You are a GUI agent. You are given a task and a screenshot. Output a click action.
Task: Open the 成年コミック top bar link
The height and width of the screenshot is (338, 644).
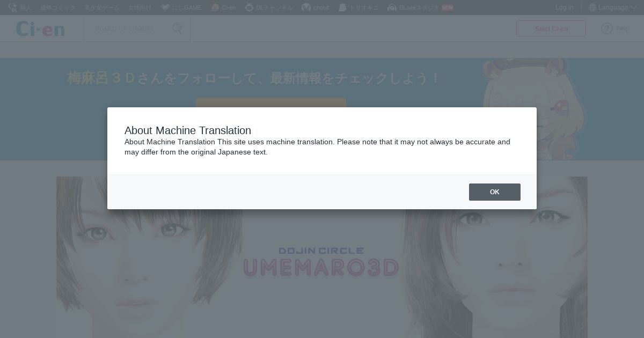58,8
